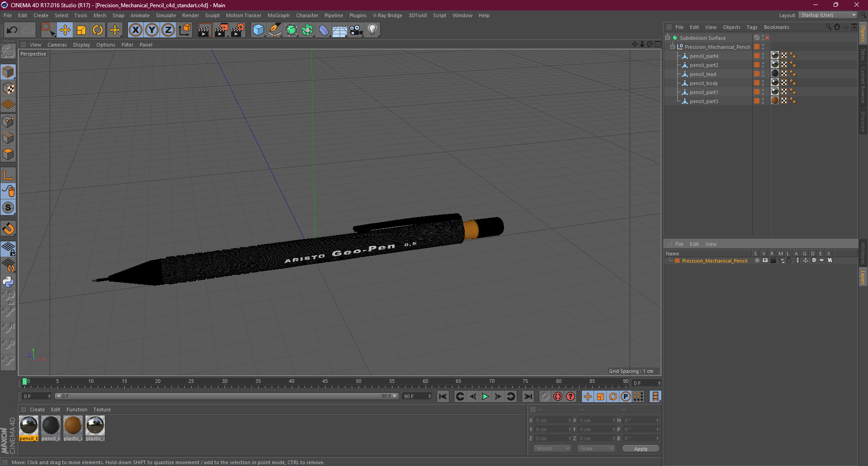The width and height of the screenshot is (868, 466).
Task: Open MoGraph menu
Action: click(278, 15)
